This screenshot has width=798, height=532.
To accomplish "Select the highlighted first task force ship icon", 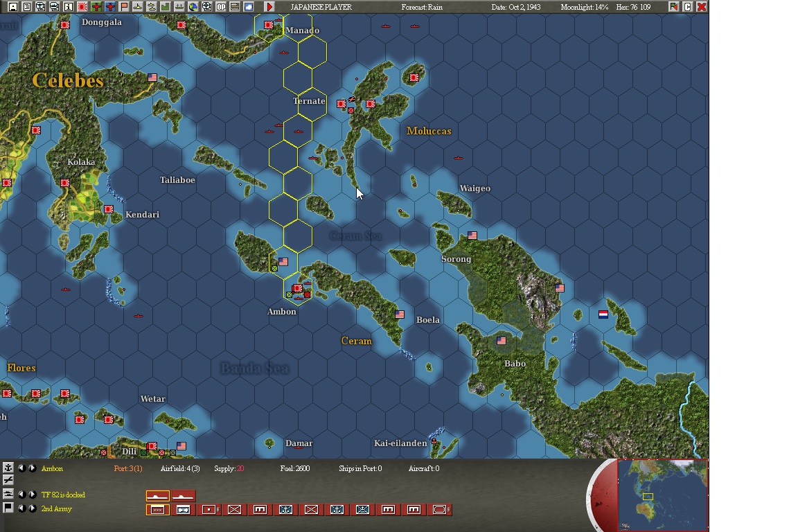I will click(158, 495).
